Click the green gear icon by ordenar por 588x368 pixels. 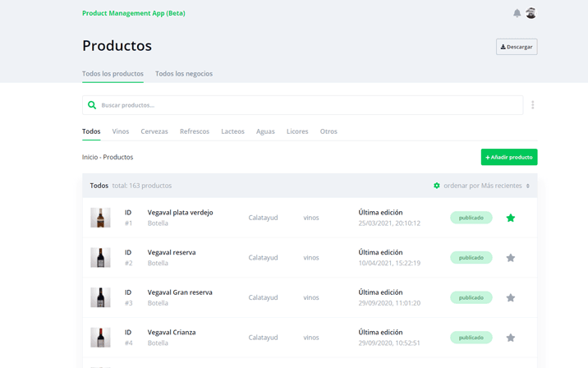(437, 186)
